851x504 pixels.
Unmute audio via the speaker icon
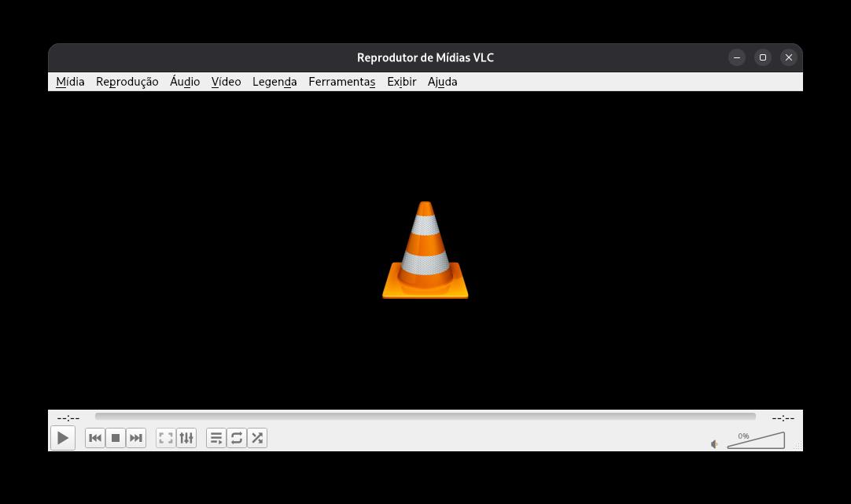coord(715,444)
